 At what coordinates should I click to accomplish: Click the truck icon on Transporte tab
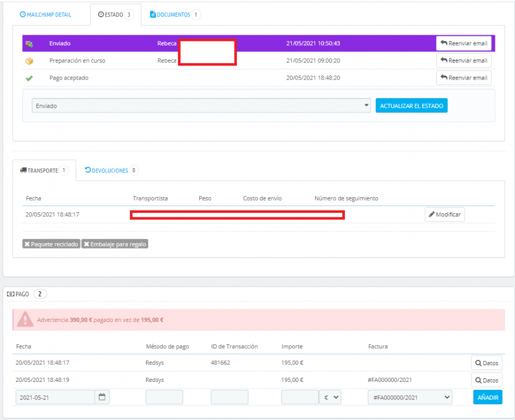tap(24, 170)
